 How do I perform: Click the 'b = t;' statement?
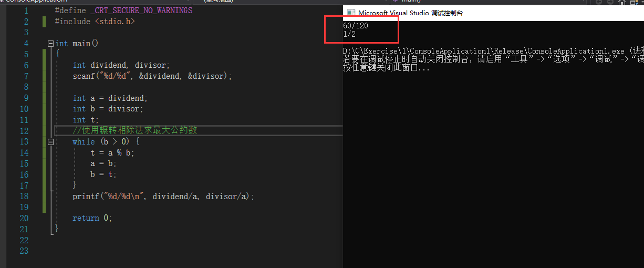coord(103,174)
